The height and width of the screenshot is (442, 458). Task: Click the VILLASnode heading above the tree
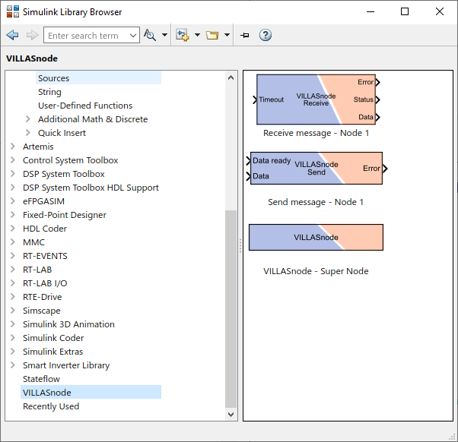pyautogui.click(x=32, y=58)
